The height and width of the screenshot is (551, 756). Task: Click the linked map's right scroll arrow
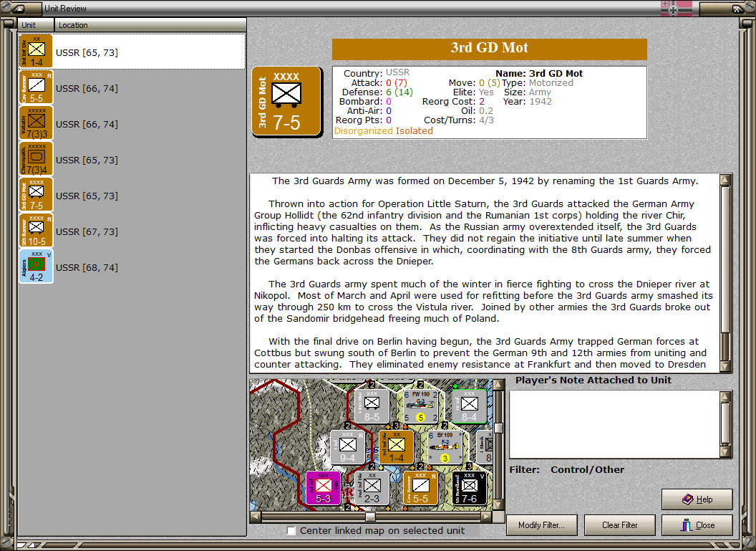(x=487, y=517)
